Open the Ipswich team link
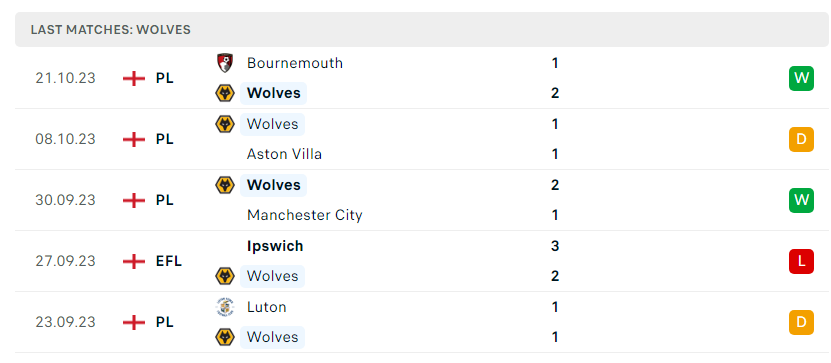This screenshot has width=831, height=363. (275, 246)
